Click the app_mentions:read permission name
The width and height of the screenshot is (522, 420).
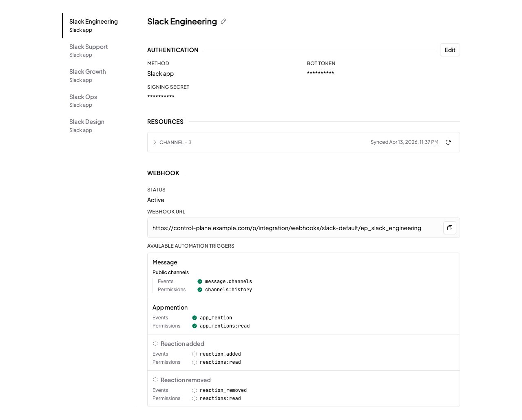pos(225,326)
